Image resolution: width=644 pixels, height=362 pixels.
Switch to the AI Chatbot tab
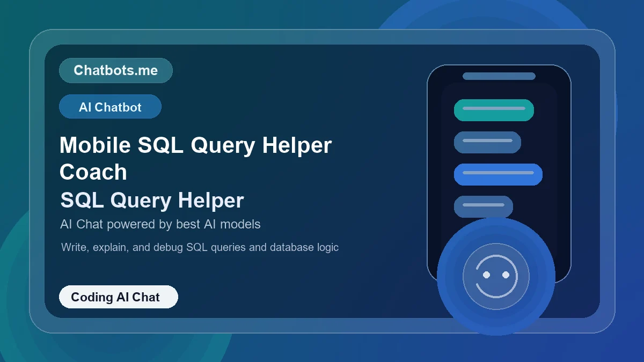pos(110,106)
